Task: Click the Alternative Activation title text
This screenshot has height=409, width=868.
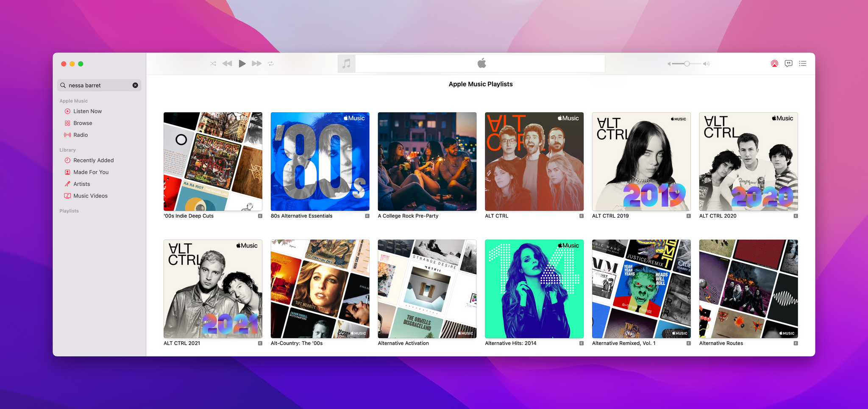Action: coord(403,343)
